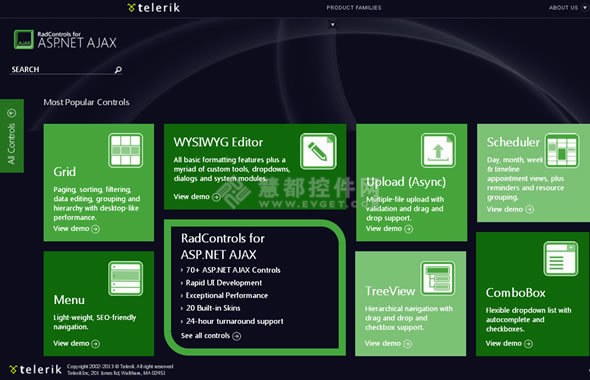This screenshot has height=380, width=590.
Task: Click See all controls arrow icon
Action: 236,336
